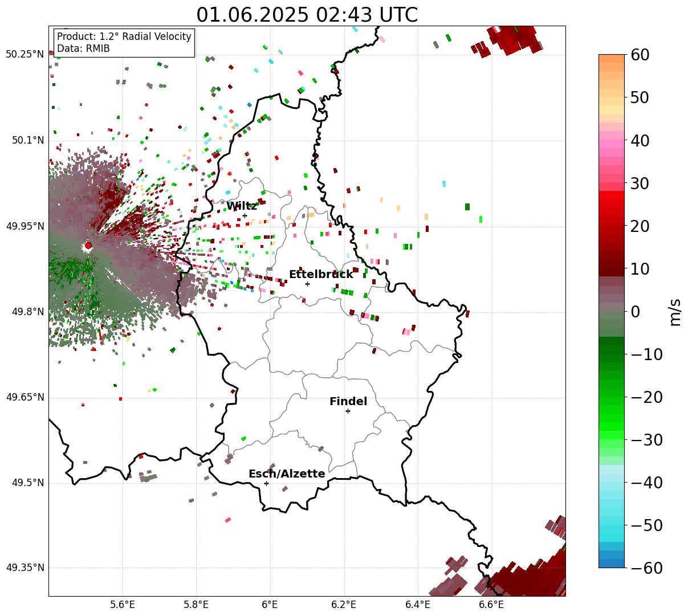Click the 49.35°N latitude tick label
This screenshot has height=616, width=688.
pos(25,568)
